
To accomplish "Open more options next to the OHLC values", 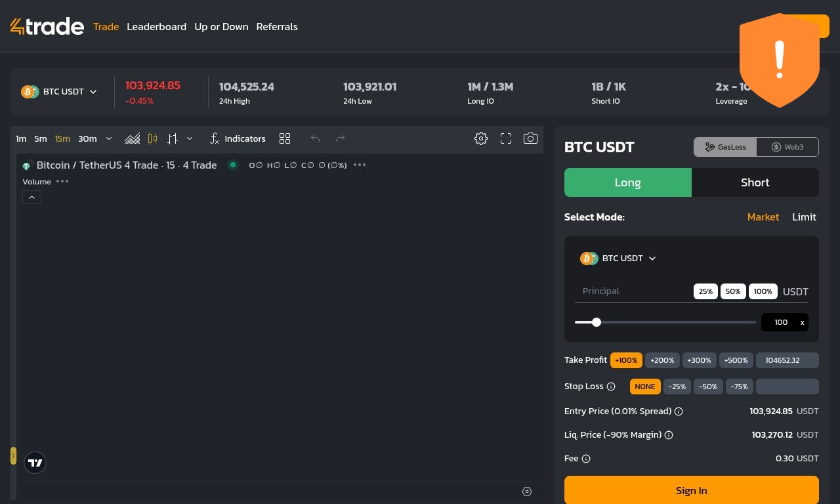I will point(360,165).
